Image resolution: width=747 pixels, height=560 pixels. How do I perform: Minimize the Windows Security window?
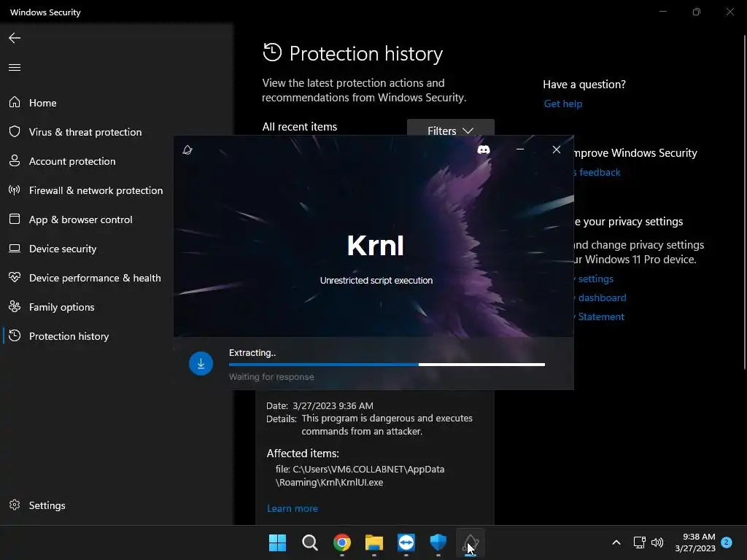pyautogui.click(x=662, y=12)
